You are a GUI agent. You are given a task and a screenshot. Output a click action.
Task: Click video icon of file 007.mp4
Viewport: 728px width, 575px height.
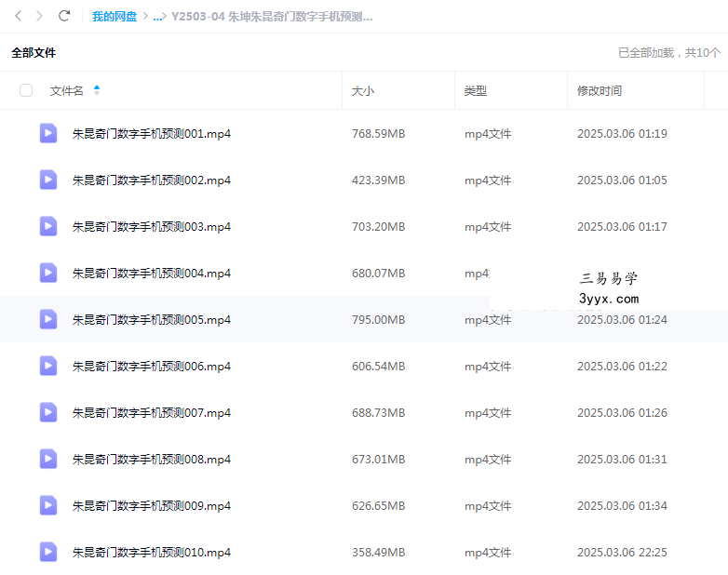tap(48, 412)
